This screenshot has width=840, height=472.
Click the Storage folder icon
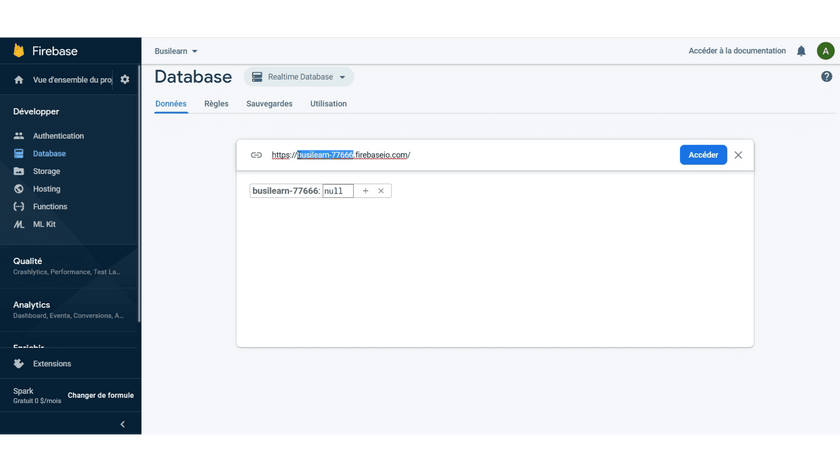click(19, 171)
